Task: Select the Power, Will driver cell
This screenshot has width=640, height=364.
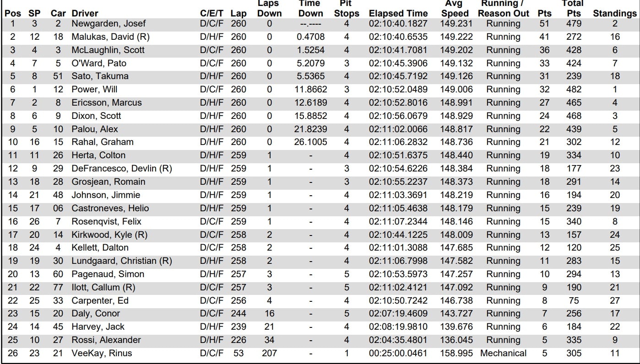Action: tap(91, 89)
